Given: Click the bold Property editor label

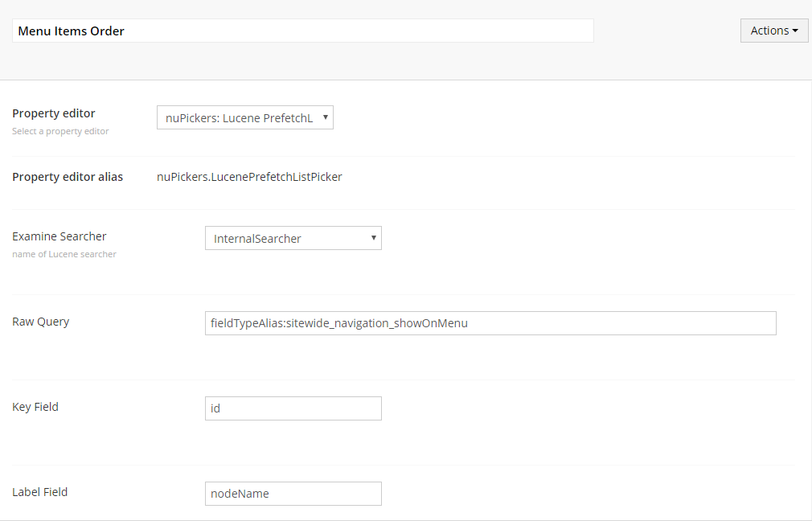Looking at the screenshot, I should pyautogui.click(x=54, y=113).
